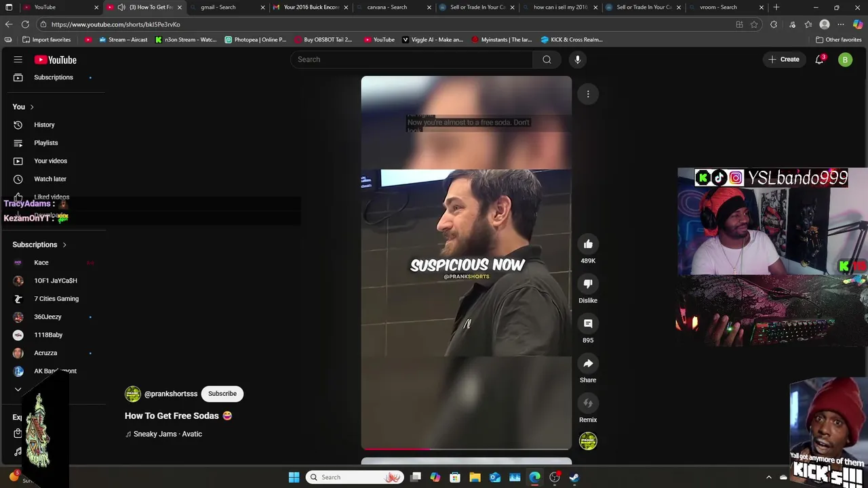Open Windows Start menu
This screenshot has height=488, width=868.
[294, 477]
